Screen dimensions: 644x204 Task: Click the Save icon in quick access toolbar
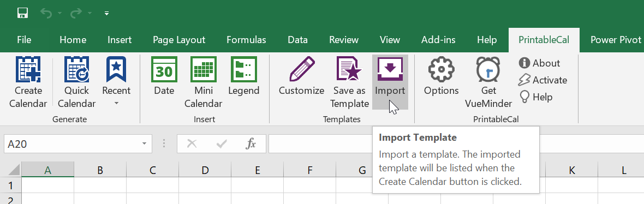[x=22, y=13]
